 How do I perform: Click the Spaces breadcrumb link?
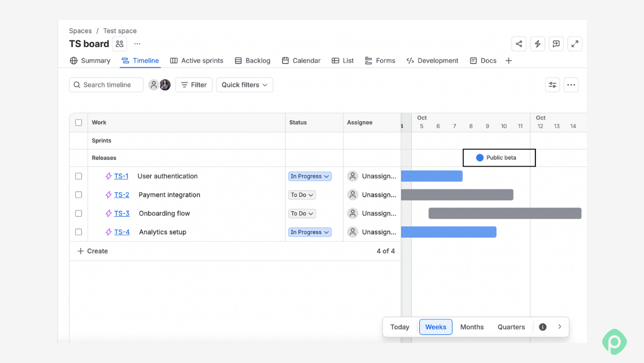(x=81, y=31)
